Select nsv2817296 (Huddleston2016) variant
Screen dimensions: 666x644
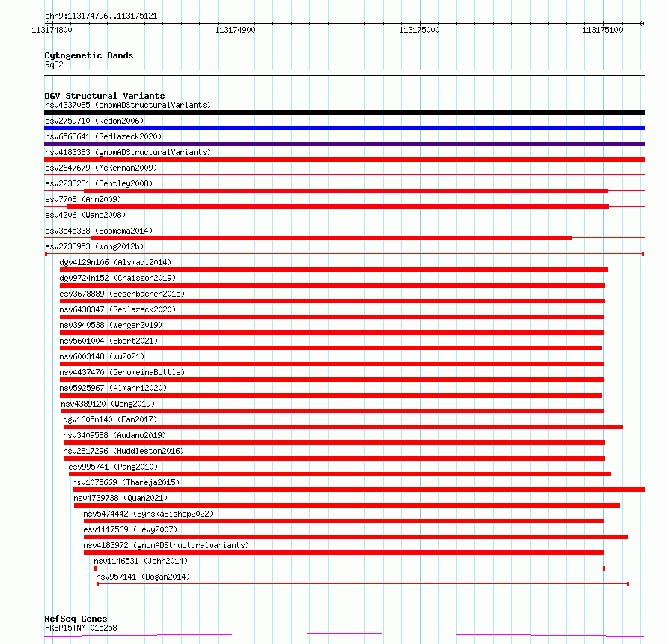pos(334,458)
